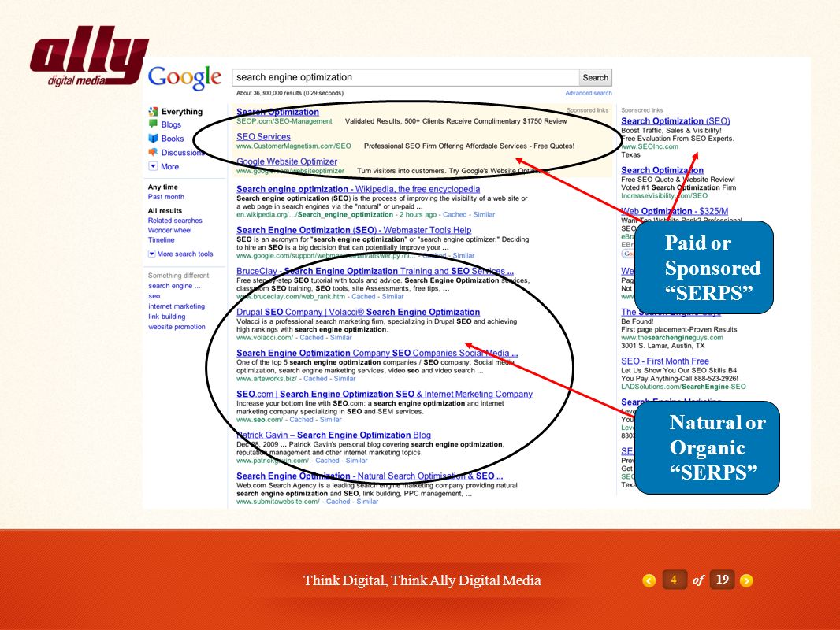Open the Web Optimization - $325/M ad
Screen dimensions: 840x630
pos(675,211)
